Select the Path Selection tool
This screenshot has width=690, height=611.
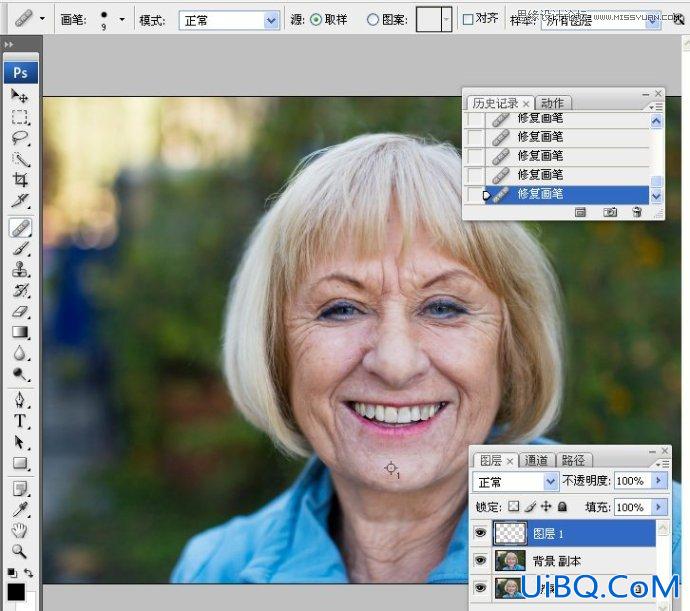[19, 442]
